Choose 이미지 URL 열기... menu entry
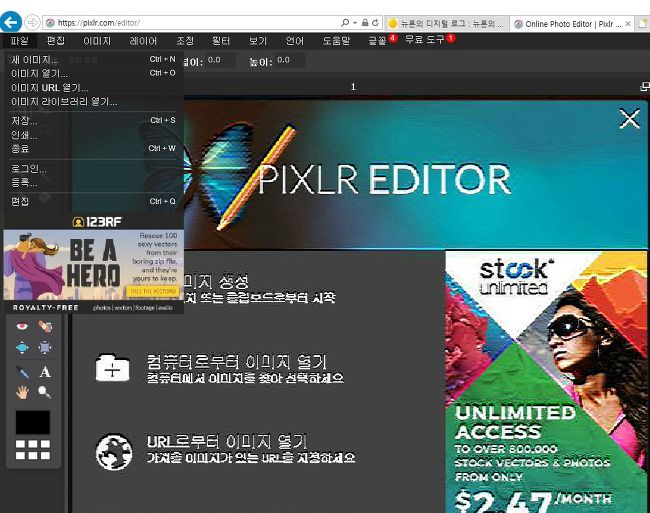This screenshot has height=513, width=650. click(93, 88)
